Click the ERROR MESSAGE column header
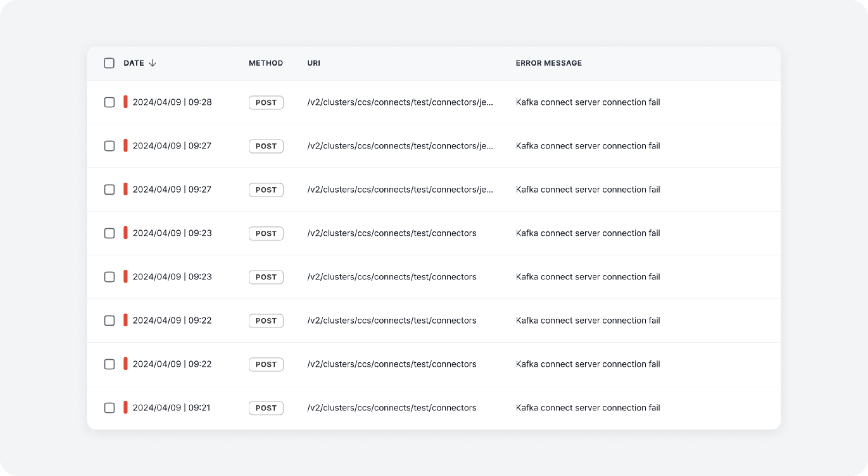868x476 pixels. point(548,63)
